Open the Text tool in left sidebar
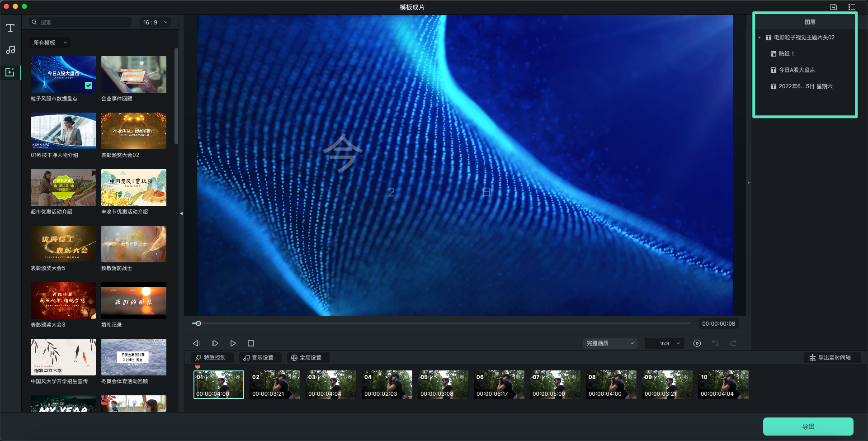 click(10, 28)
